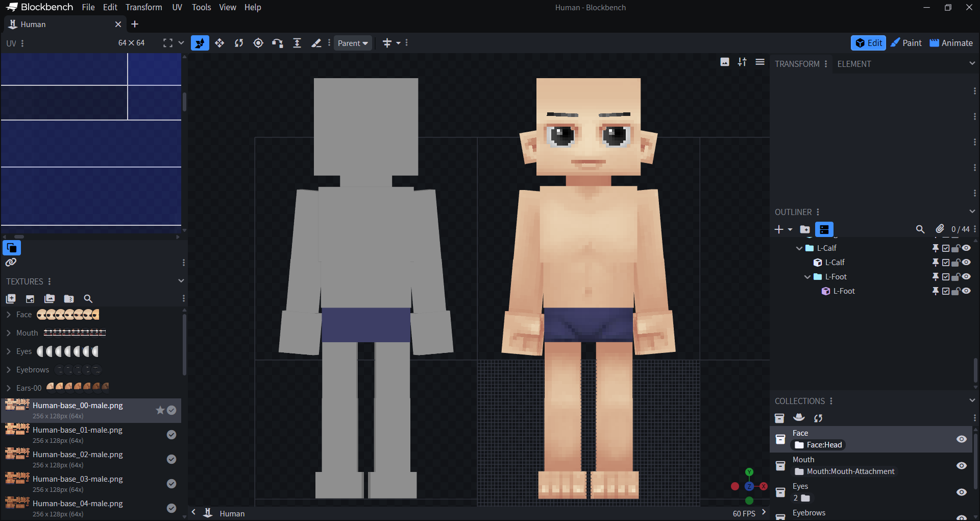Image resolution: width=980 pixels, height=521 pixels.
Task: Hide the L-Foot cube in outliner
Action: click(966, 291)
